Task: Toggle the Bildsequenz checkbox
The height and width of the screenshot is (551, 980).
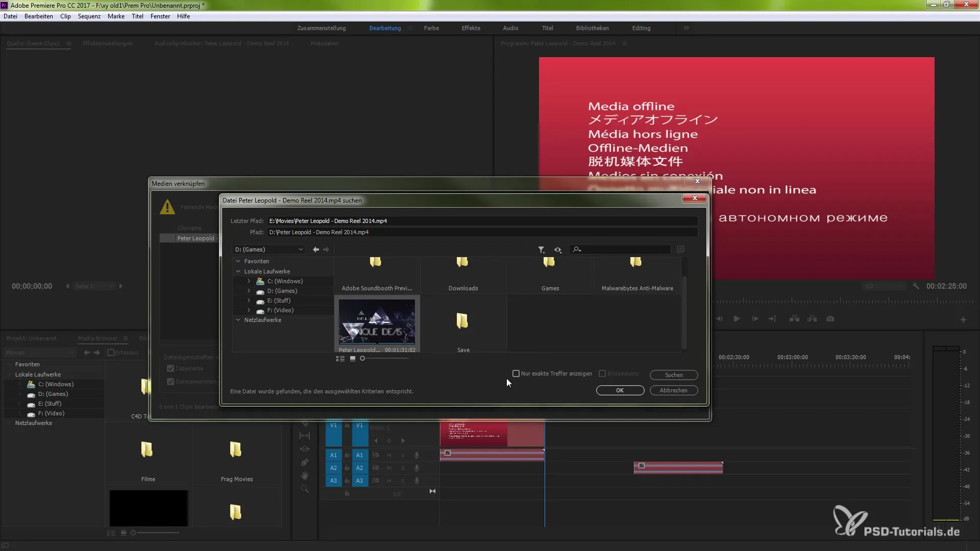Action: point(602,374)
